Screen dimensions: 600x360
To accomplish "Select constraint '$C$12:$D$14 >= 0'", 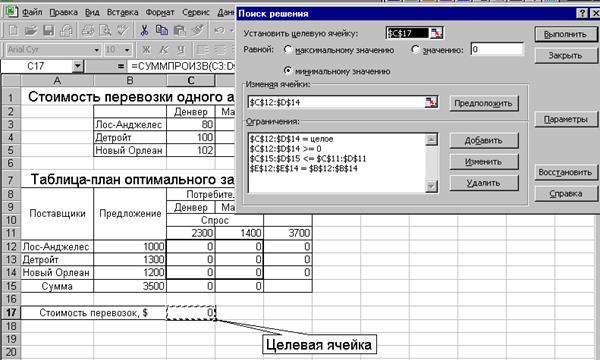I will tap(285, 149).
